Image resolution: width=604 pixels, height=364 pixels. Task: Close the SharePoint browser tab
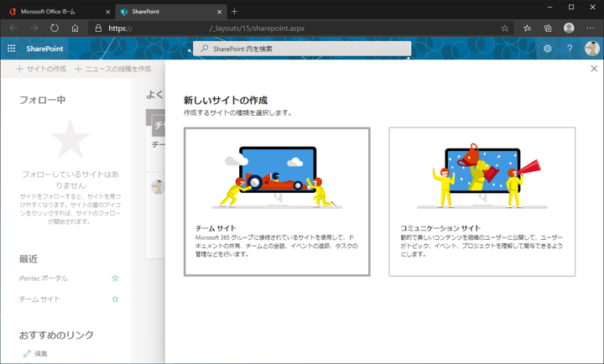219,12
